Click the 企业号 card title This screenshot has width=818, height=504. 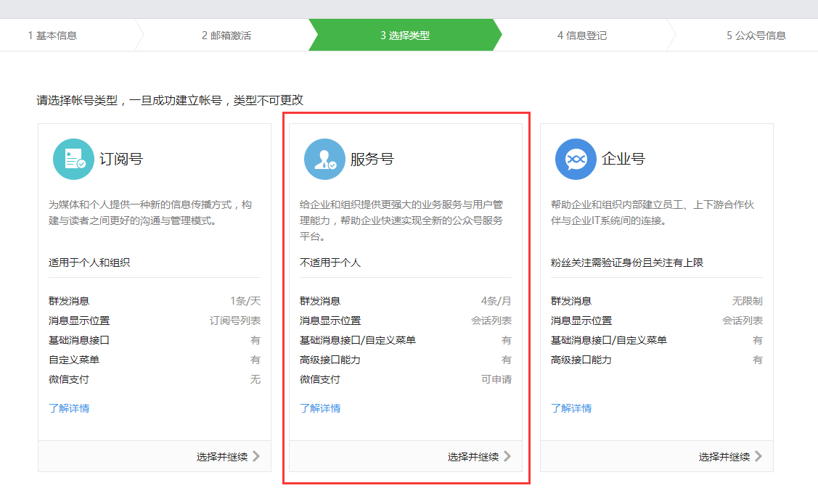point(623,159)
